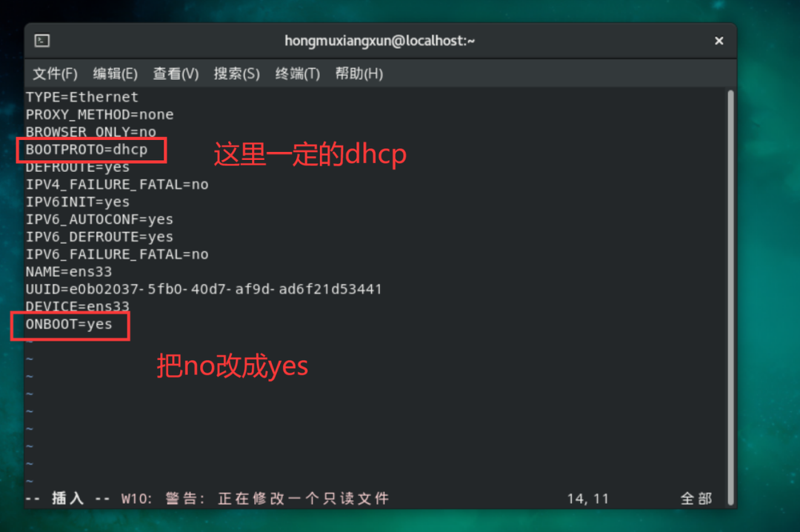The height and width of the screenshot is (532, 800).
Task: Open the 查看(V) menu
Action: pyautogui.click(x=176, y=73)
